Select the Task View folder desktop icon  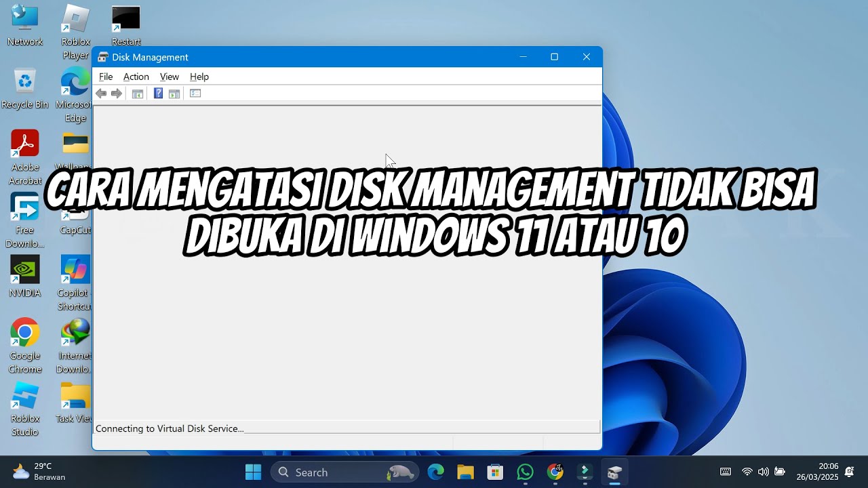point(75,403)
